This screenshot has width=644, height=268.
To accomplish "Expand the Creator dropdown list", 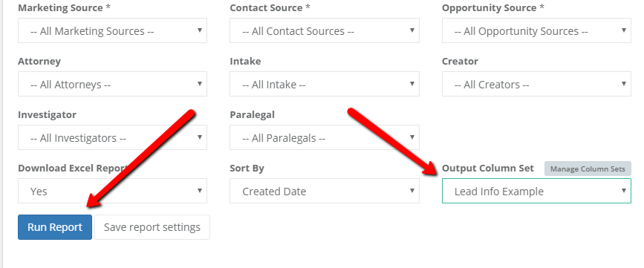I will (x=536, y=84).
